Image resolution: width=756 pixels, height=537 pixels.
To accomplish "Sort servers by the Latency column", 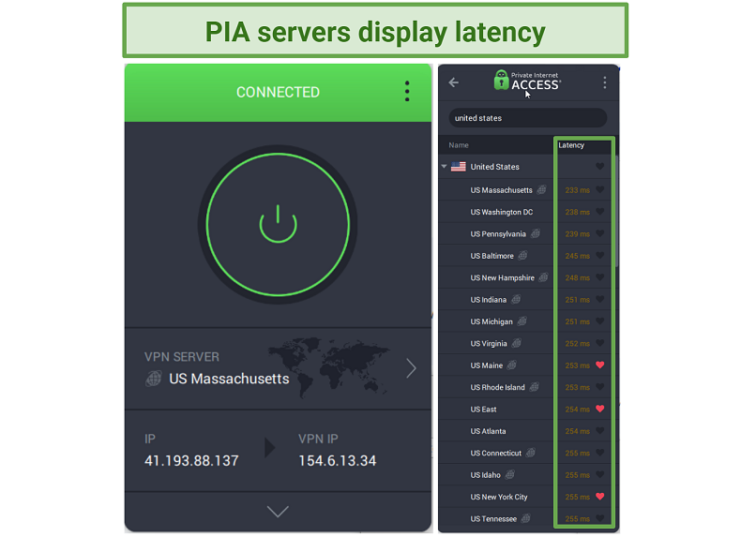I will 571,145.
